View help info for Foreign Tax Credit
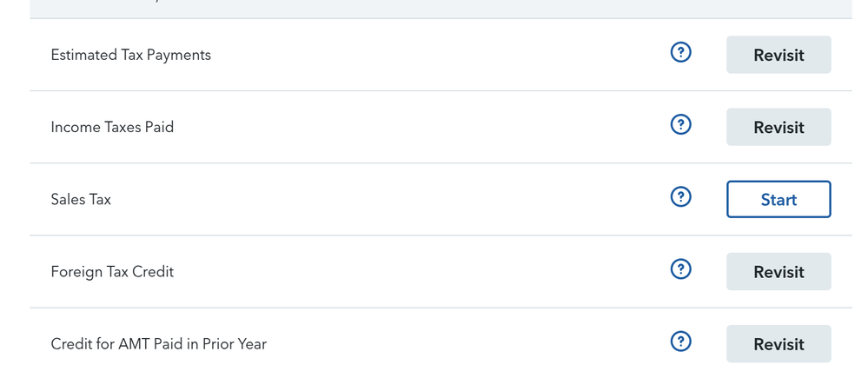Image resolution: width=868 pixels, height=378 pixels. (681, 269)
